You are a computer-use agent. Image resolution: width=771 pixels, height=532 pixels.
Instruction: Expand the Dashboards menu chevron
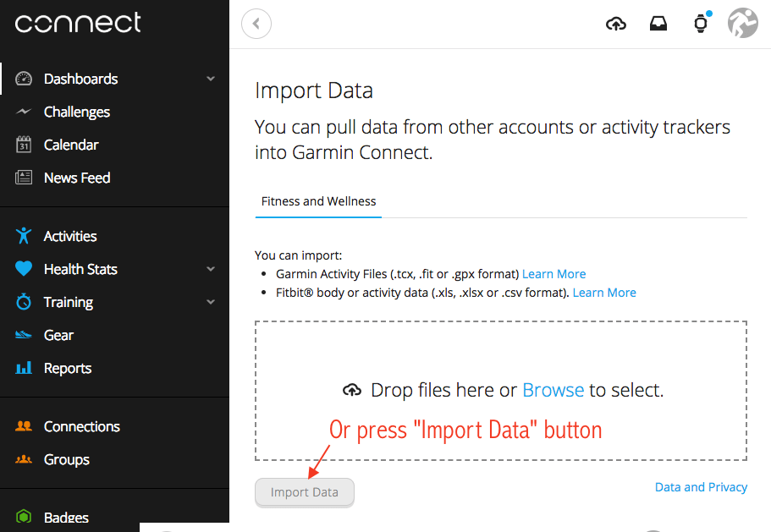click(x=211, y=79)
